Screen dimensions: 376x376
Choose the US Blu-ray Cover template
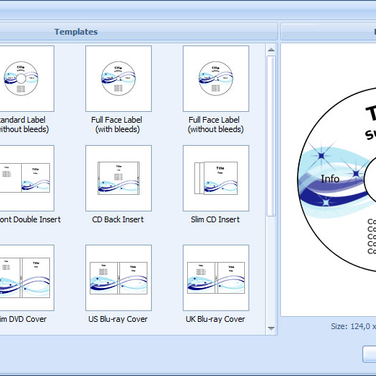coord(118,278)
